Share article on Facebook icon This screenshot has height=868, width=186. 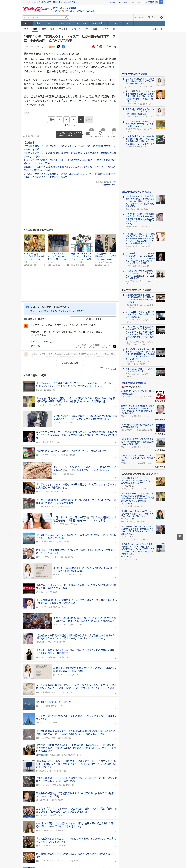[x=63, y=47]
